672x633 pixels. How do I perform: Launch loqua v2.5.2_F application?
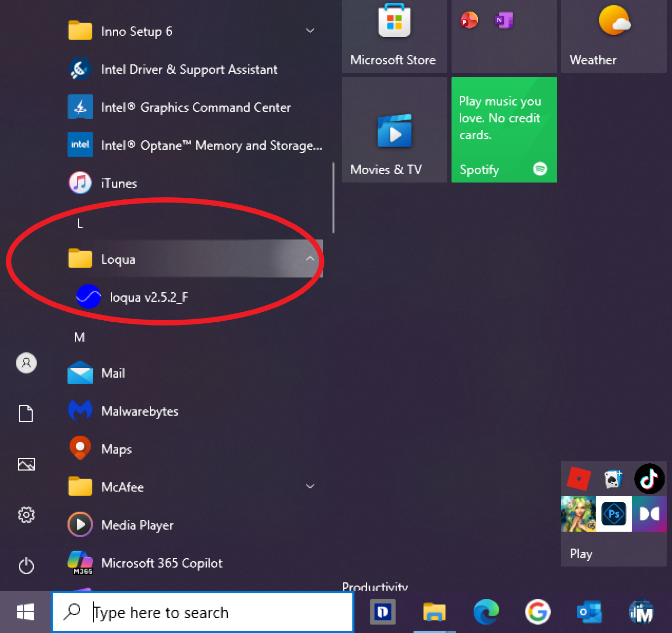point(194,297)
